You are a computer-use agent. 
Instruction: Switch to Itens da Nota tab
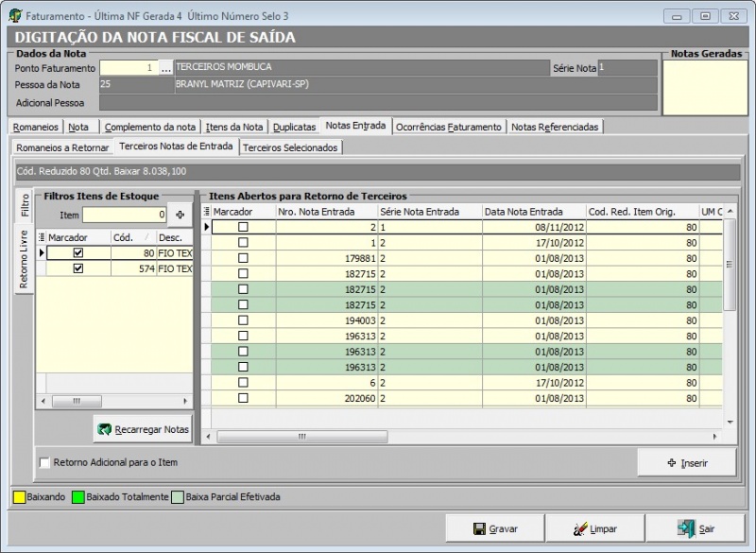pyautogui.click(x=234, y=127)
